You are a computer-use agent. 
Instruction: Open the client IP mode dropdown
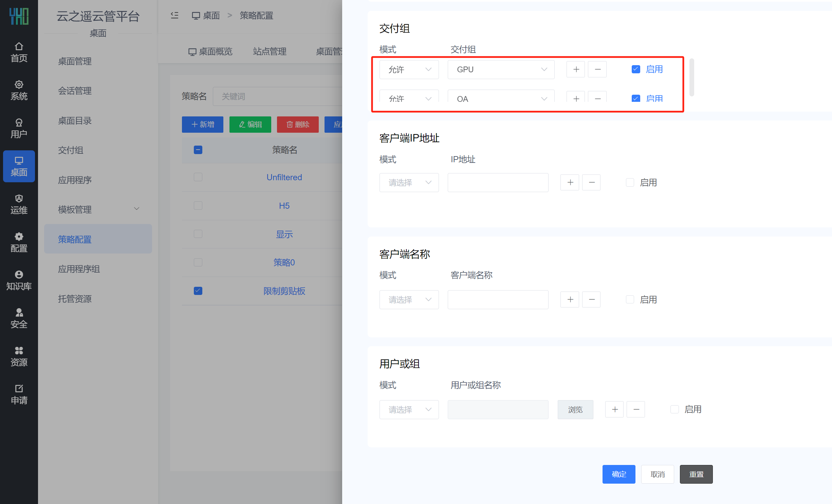click(409, 182)
